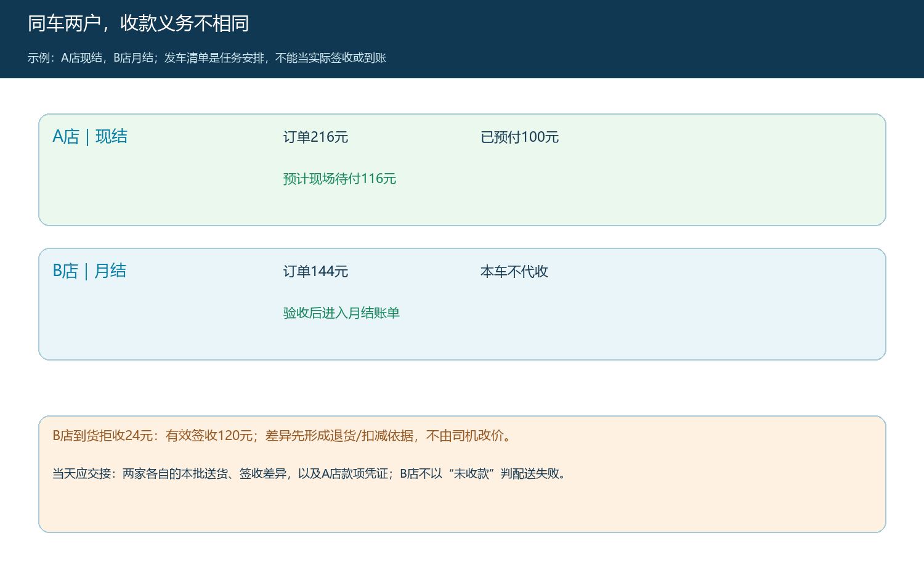
Task: Select the text 订单144元
Action: [x=316, y=271]
